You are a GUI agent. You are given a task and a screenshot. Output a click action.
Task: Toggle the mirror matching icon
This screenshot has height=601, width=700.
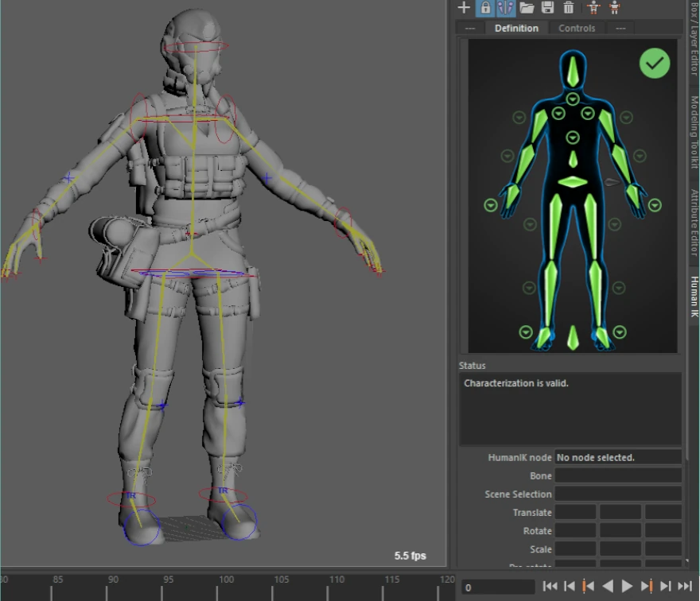506,8
